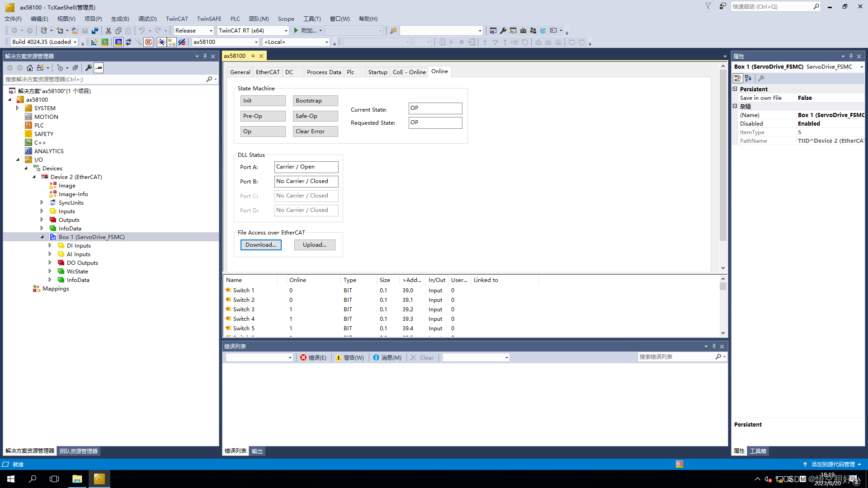Switch to the EtherCAT tab

click(x=267, y=71)
